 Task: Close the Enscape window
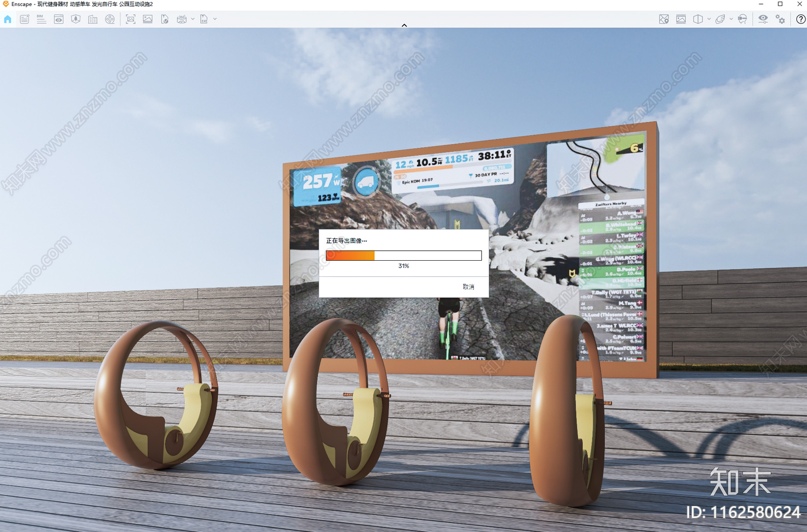point(799,4)
